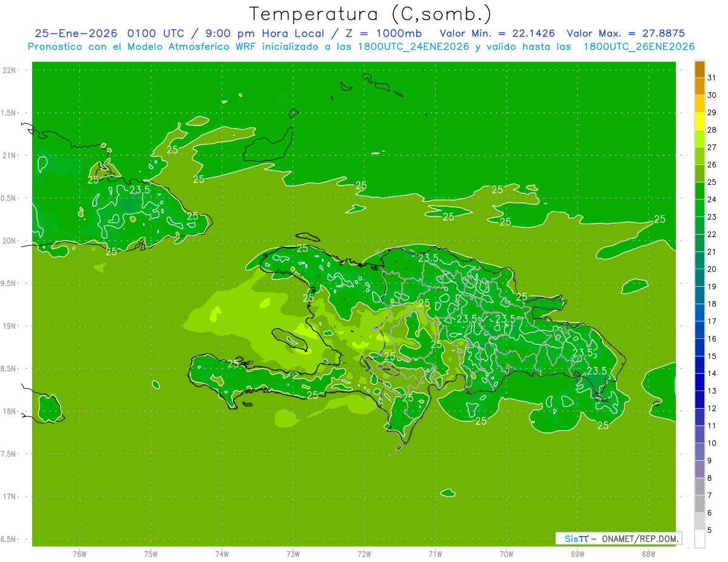The height and width of the screenshot is (562, 728).
Task: Click the 18N latitude axis label
Action: point(10,411)
